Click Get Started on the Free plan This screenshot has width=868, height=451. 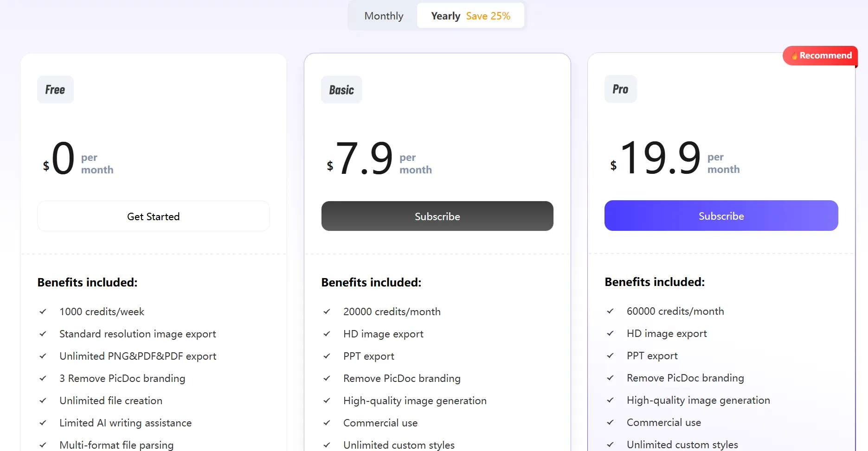click(153, 216)
